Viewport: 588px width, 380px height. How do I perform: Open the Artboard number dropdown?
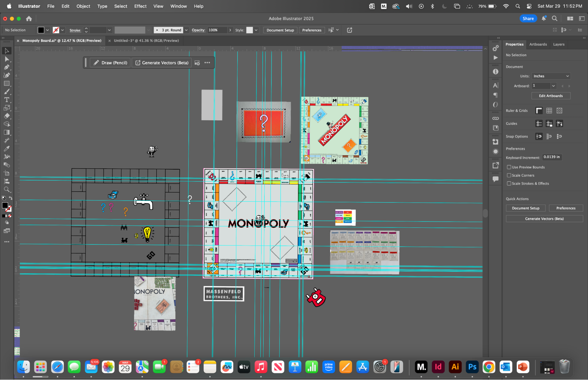point(553,86)
